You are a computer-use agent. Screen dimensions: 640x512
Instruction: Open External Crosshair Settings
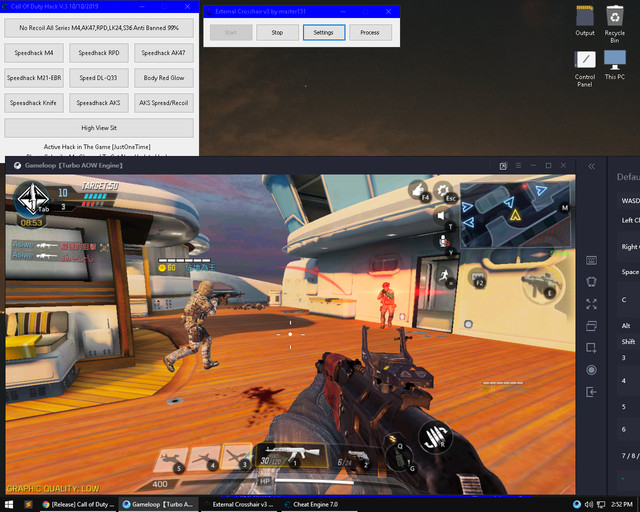tap(324, 32)
